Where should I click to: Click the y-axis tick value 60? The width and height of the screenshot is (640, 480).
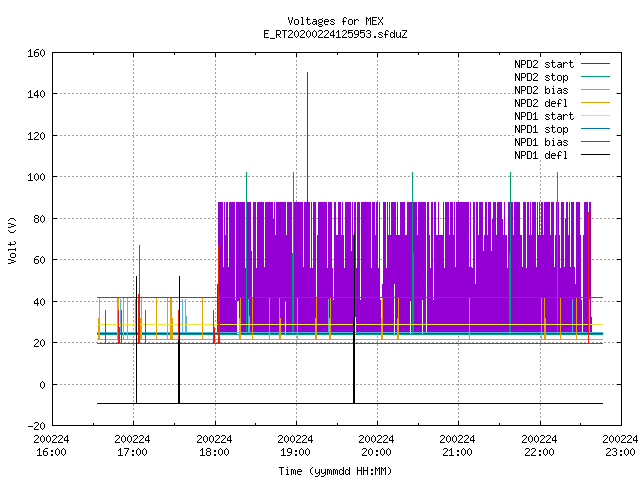pyautogui.click(x=39, y=260)
